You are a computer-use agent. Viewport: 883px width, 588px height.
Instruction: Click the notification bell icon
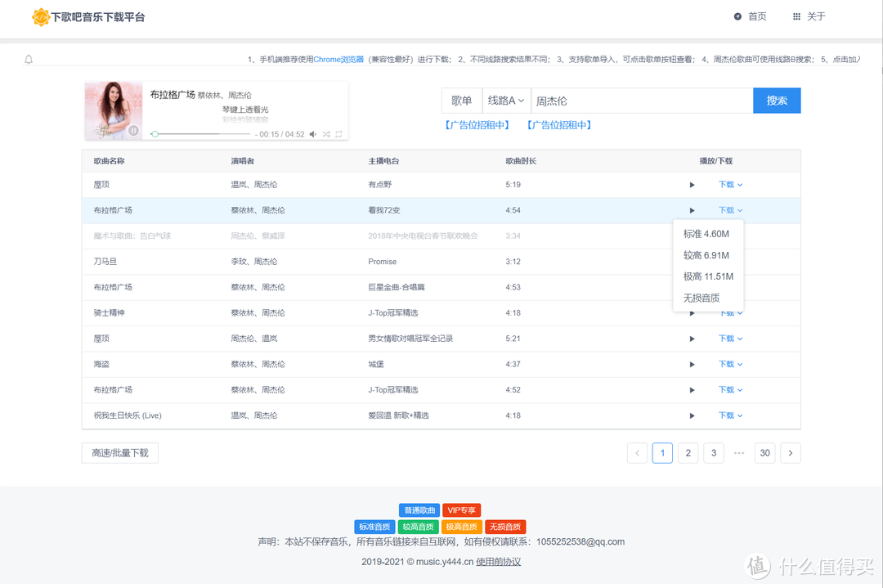[x=29, y=59]
